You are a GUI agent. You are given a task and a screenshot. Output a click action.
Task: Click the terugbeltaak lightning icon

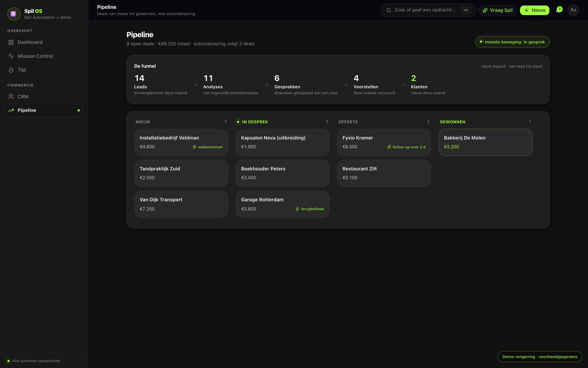click(297, 209)
